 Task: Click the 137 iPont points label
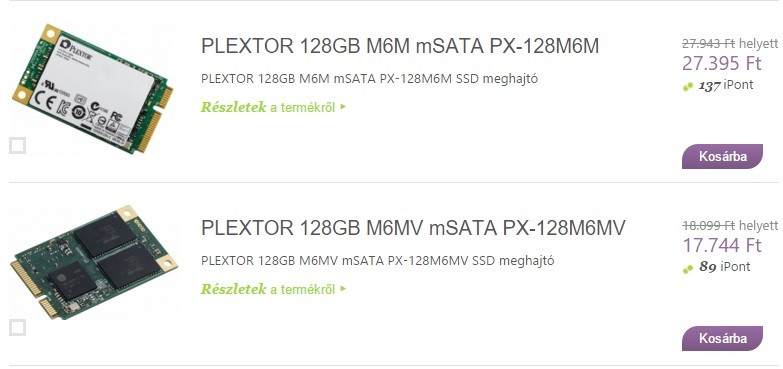click(x=726, y=85)
